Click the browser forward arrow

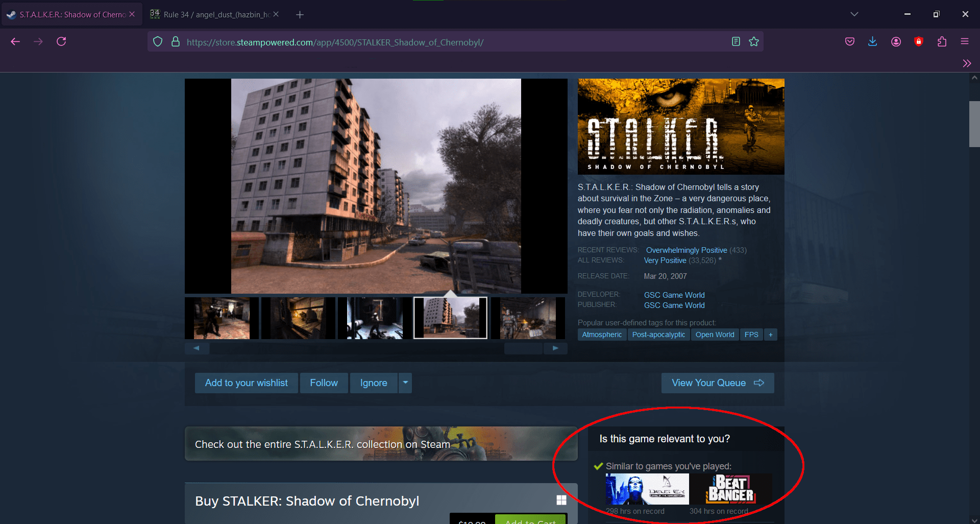click(38, 41)
